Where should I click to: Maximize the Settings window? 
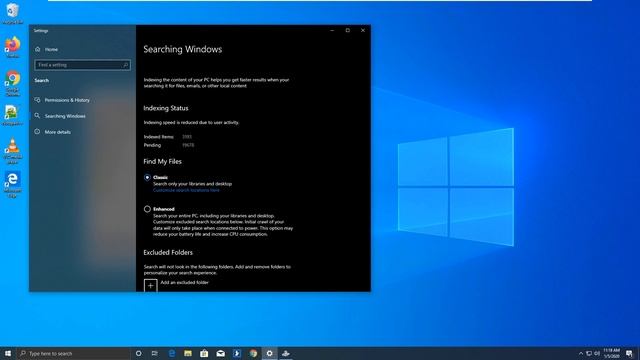[x=348, y=30]
